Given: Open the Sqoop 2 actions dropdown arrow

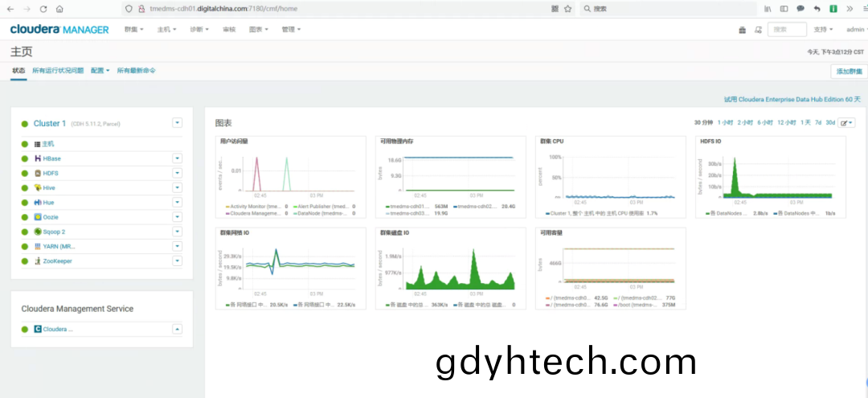Looking at the screenshot, I should tap(177, 232).
